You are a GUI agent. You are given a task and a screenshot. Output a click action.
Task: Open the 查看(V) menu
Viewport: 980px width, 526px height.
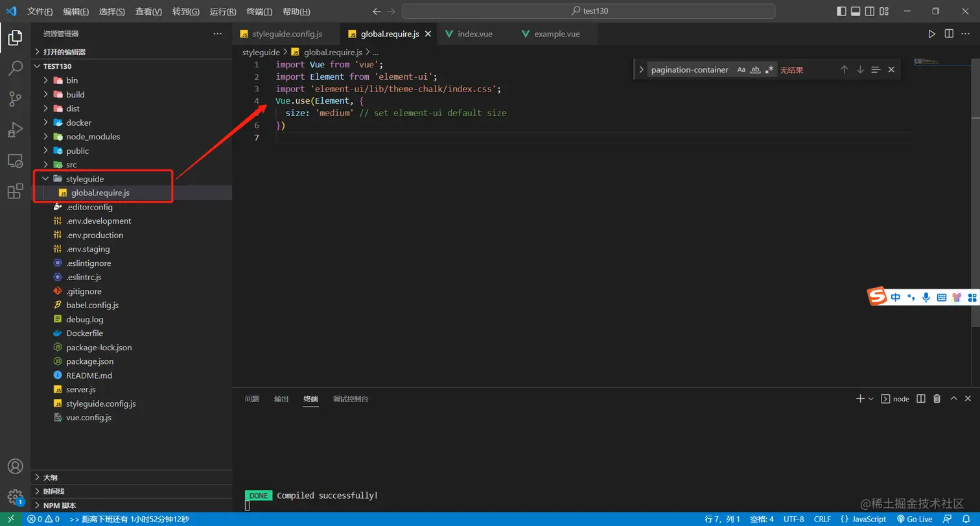coord(149,12)
